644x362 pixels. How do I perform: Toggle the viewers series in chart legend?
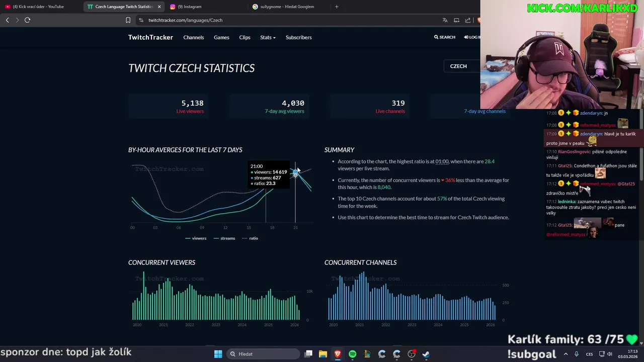(196, 238)
